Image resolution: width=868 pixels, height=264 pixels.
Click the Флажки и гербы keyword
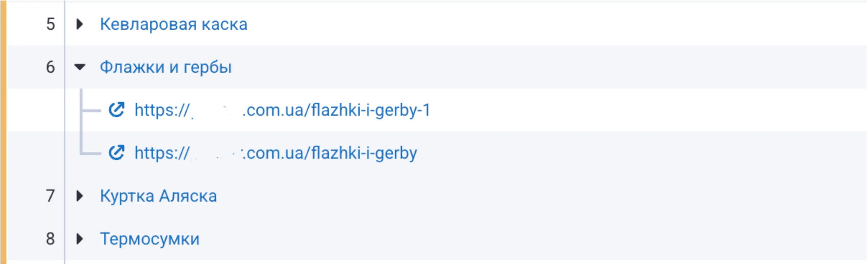pyautogui.click(x=166, y=67)
